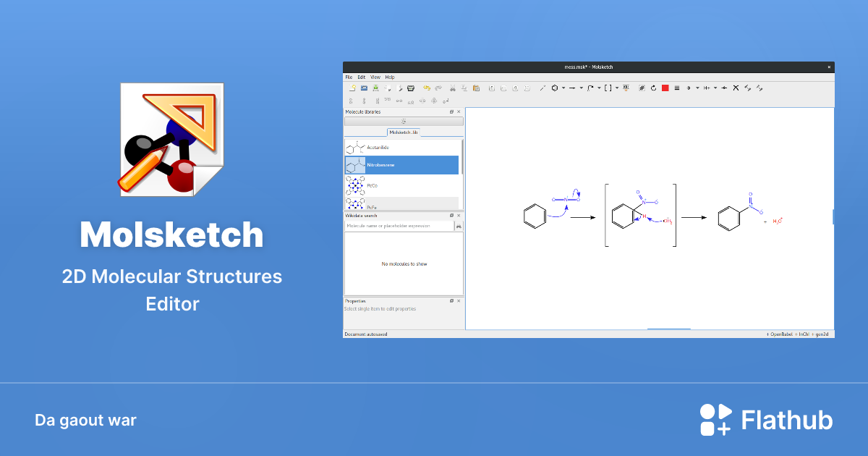Open the File menu
This screenshot has width=868, height=456.
point(348,76)
